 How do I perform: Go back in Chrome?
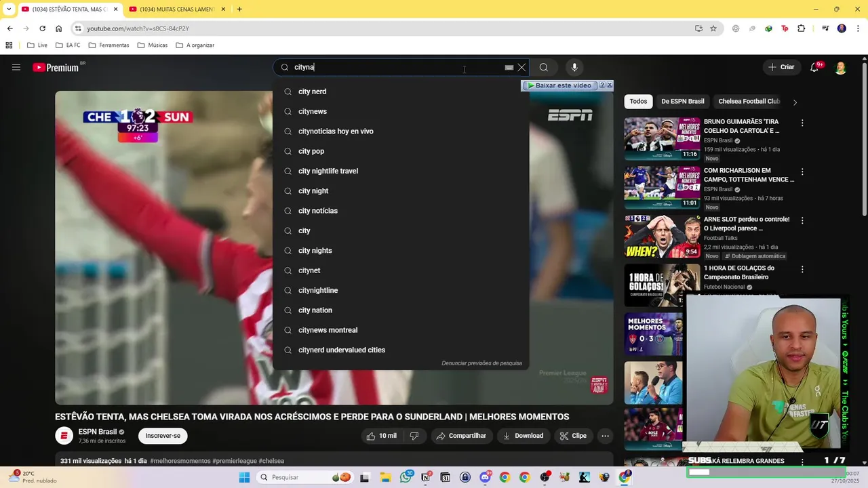click(x=9, y=28)
